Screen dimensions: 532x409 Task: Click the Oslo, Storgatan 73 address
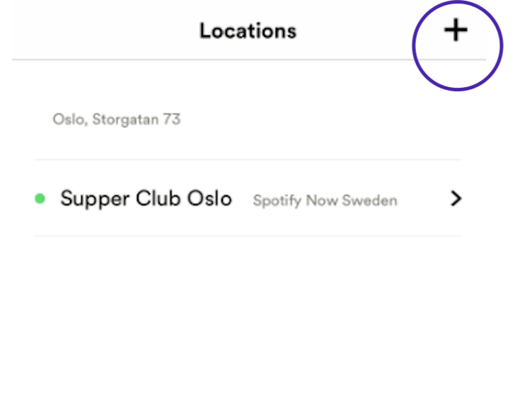[x=117, y=120]
